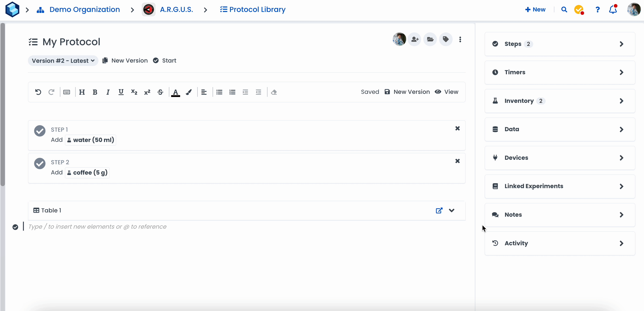Expand the Inventory side panel
The width and height of the screenshot is (644, 311).
(560, 101)
